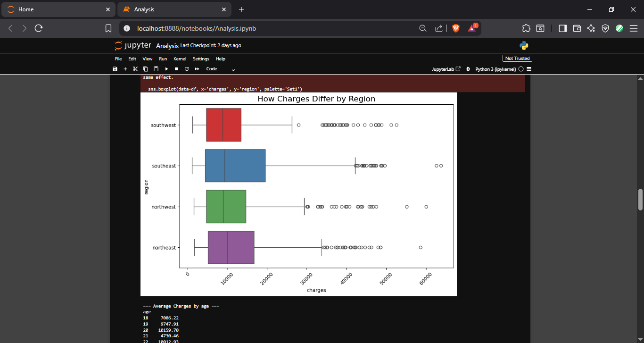This screenshot has width=644, height=343.
Task: Click the Not Trusted button
Action: 517,59
